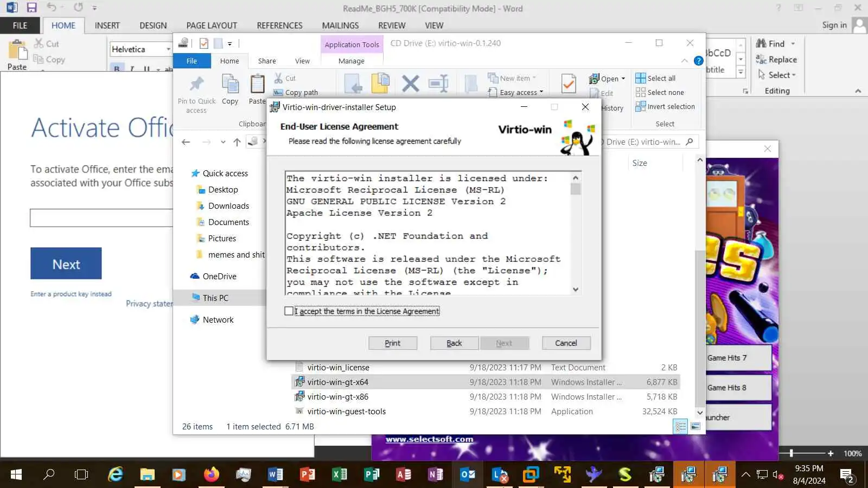Click the Explorer up-directory arrow
The height and width of the screenshot is (488, 868).
pos(237,142)
